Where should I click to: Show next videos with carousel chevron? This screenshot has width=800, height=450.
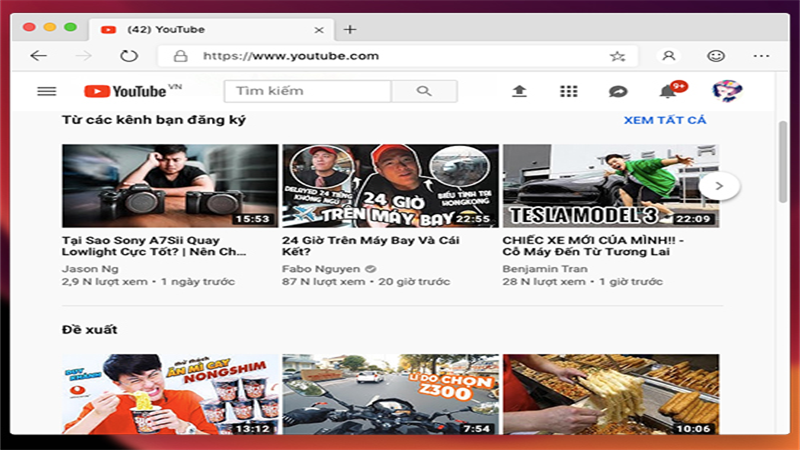[x=719, y=186]
